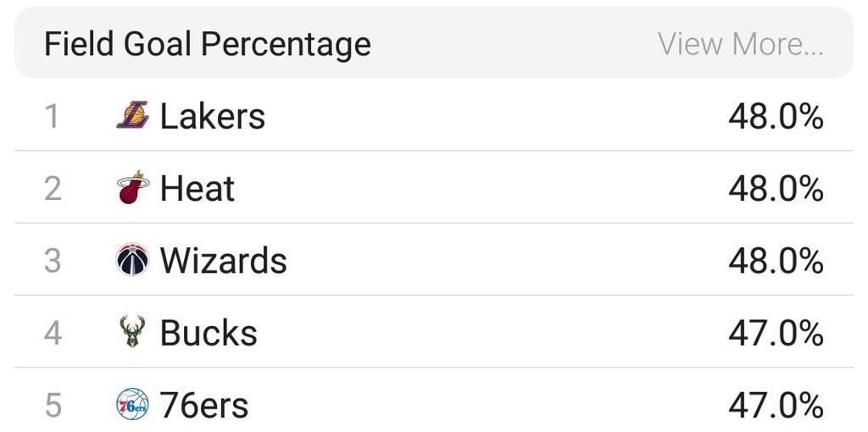Image resolution: width=868 pixels, height=432 pixels.
Task: Open the Wizards team name
Action: pyautogui.click(x=223, y=261)
